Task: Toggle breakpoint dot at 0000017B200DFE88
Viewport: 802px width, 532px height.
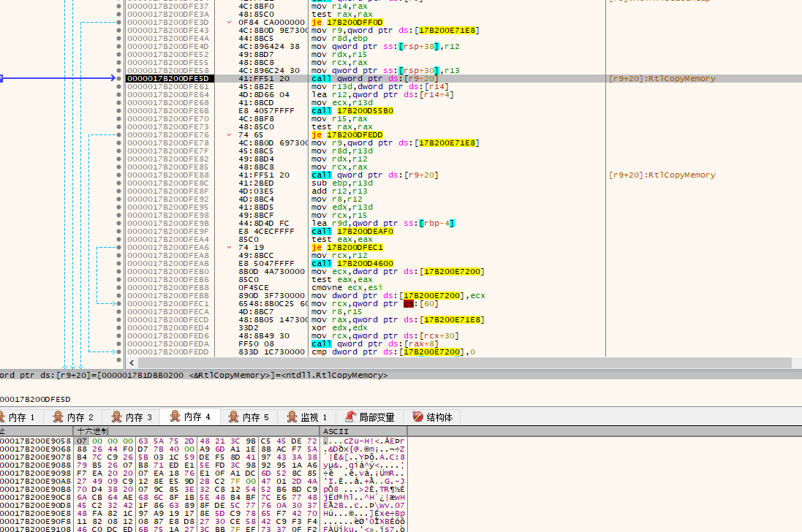Action: tap(119, 175)
